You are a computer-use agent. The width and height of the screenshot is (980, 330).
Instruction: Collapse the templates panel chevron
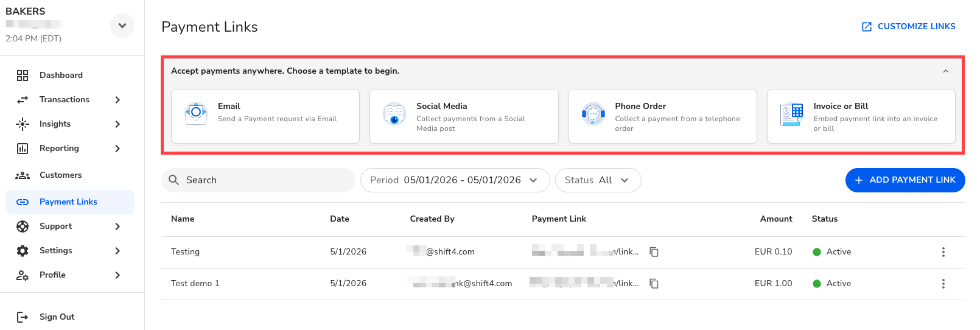pos(946,71)
